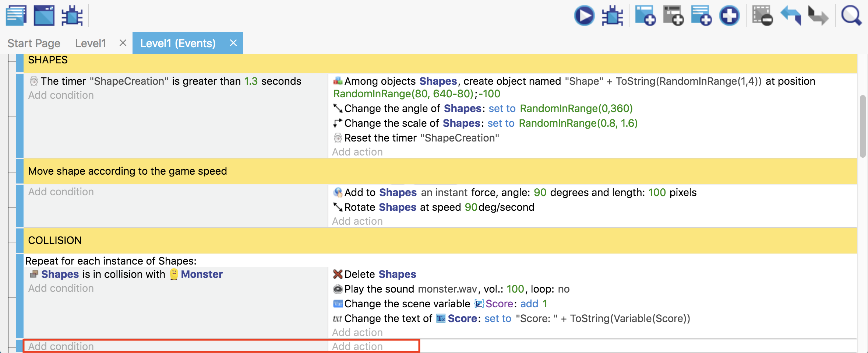The height and width of the screenshot is (353, 868).
Task: Delete the selected events
Action: pyautogui.click(x=762, y=16)
